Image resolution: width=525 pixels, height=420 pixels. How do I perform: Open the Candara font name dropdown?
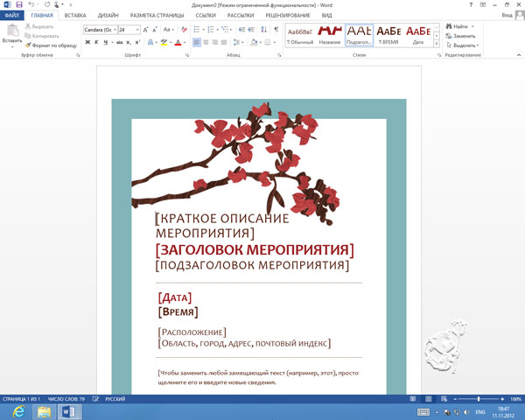coord(113,29)
